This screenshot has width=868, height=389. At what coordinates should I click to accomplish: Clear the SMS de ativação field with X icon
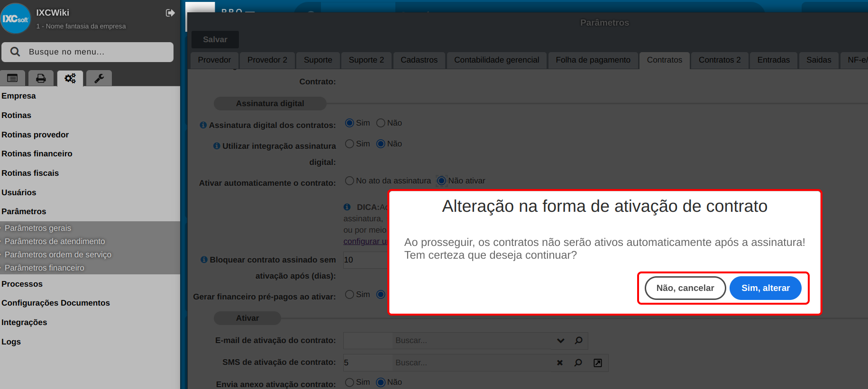pos(560,362)
